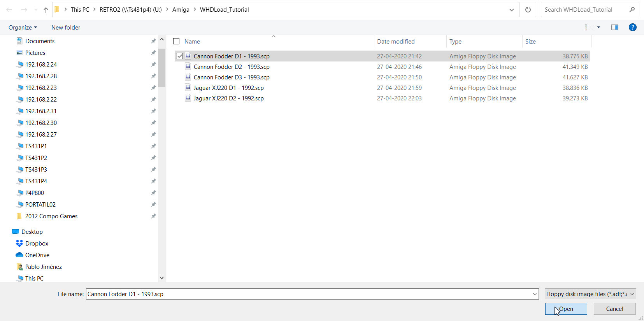Click Jaguar XJ220 D2 file icon
Image resolution: width=644 pixels, height=321 pixels.
(188, 98)
